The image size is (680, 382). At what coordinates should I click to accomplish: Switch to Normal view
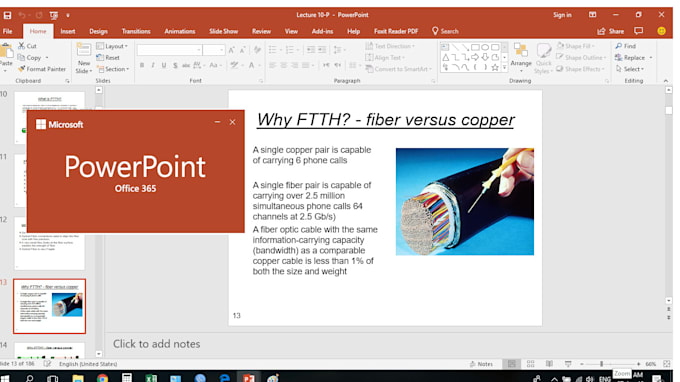point(512,364)
